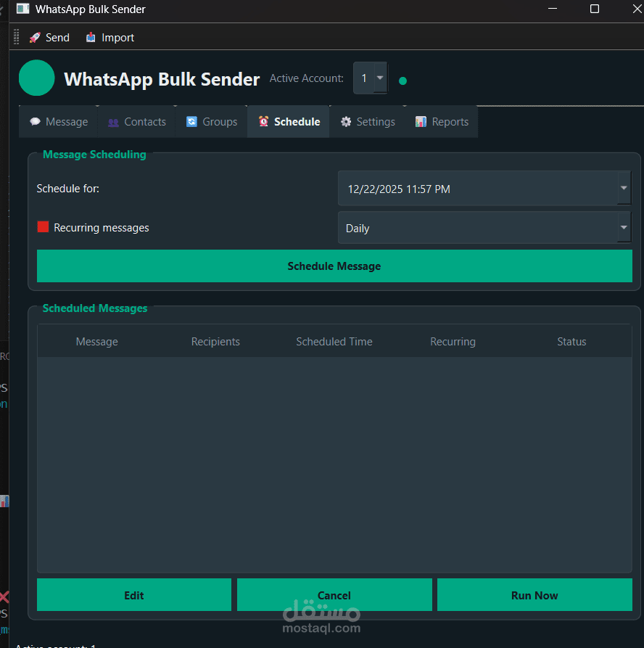Switch to the Contacts tab
The width and height of the screenshot is (644, 648).
137,122
